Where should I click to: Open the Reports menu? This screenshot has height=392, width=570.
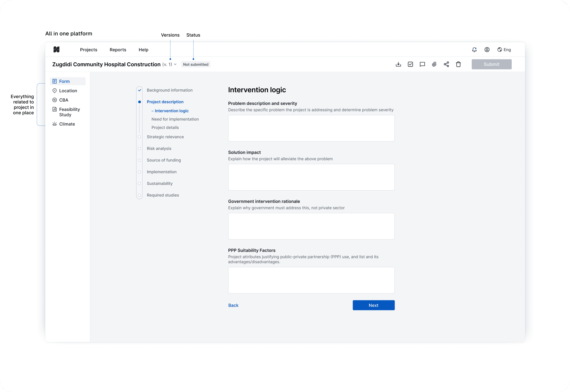point(118,50)
